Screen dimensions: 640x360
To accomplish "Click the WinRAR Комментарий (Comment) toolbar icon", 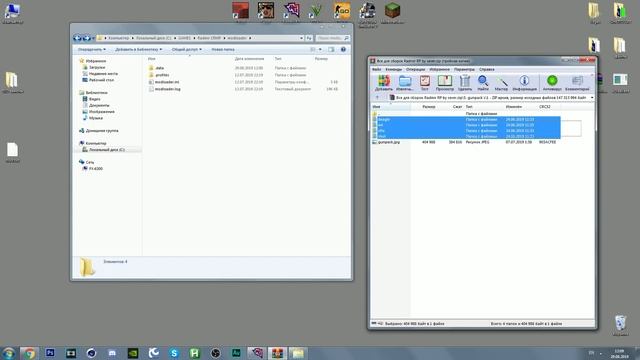I will tap(577, 83).
